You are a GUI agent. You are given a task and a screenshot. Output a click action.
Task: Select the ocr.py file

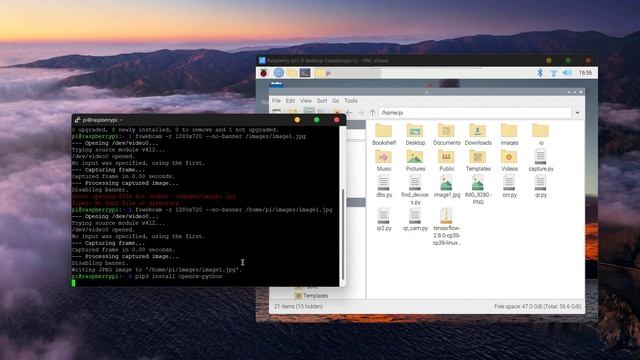click(509, 187)
